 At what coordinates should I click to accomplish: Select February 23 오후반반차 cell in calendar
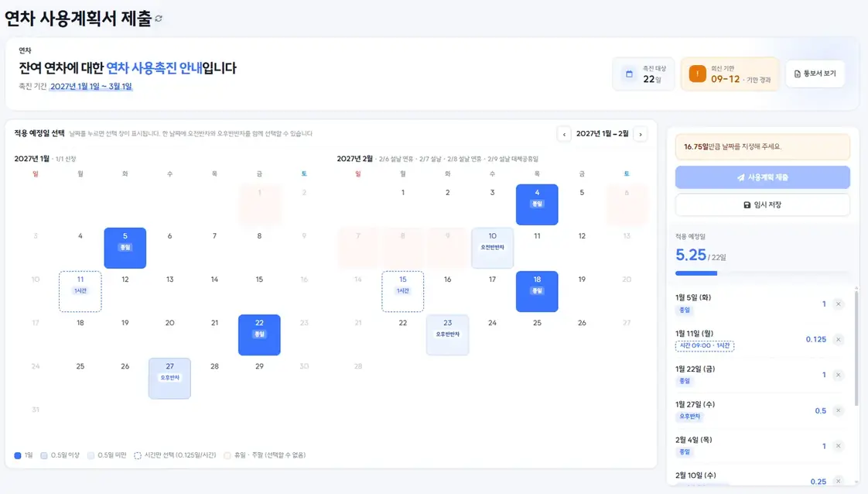[x=447, y=335]
